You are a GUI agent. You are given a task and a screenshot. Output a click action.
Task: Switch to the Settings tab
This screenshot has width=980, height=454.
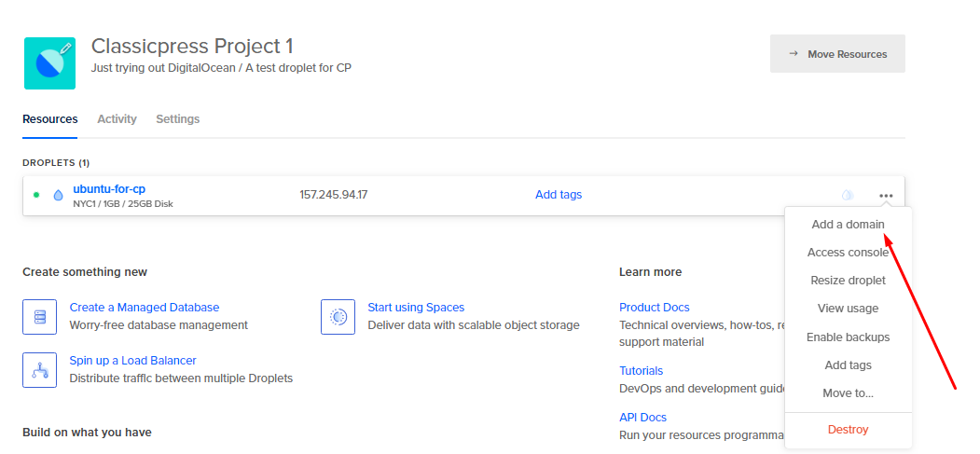pos(178,118)
